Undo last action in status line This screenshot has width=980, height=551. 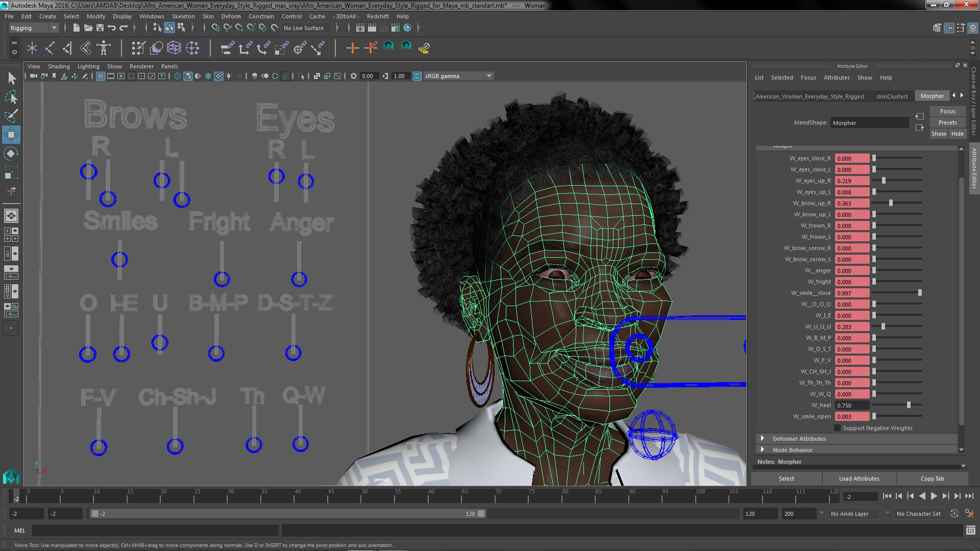112,28
